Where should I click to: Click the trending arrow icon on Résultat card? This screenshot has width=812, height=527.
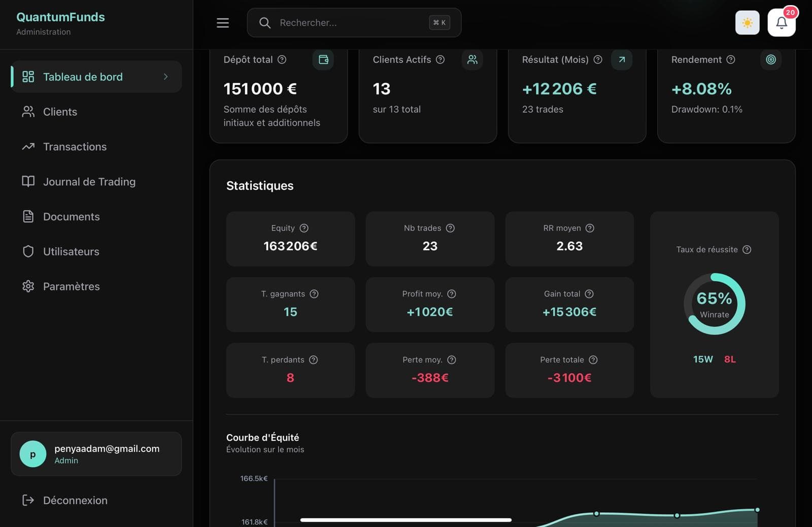pyautogui.click(x=621, y=59)
